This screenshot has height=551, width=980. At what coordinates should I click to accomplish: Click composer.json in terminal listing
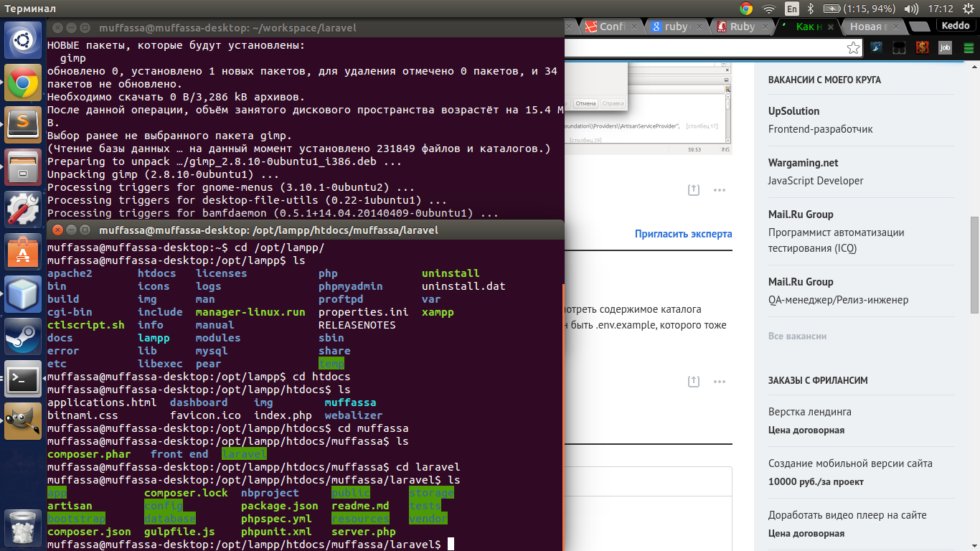(89, 532)
